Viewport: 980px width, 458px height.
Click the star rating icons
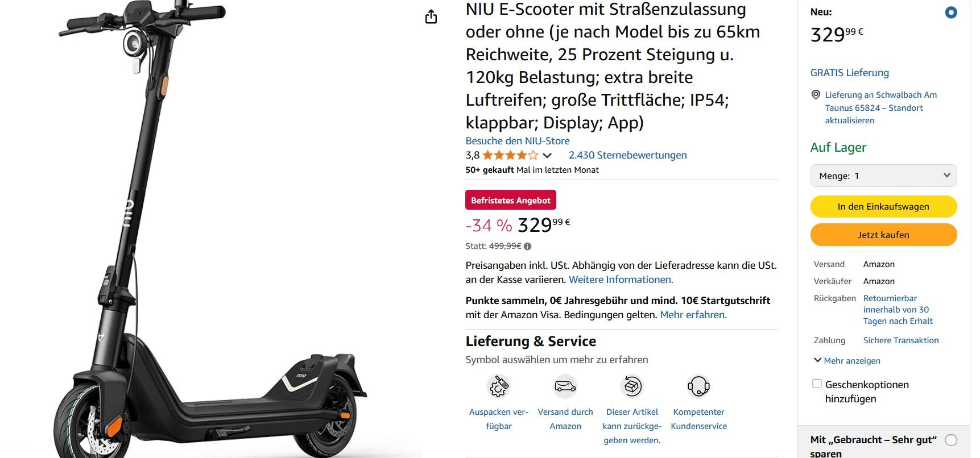pyautogui.click(x=510, y=155)
